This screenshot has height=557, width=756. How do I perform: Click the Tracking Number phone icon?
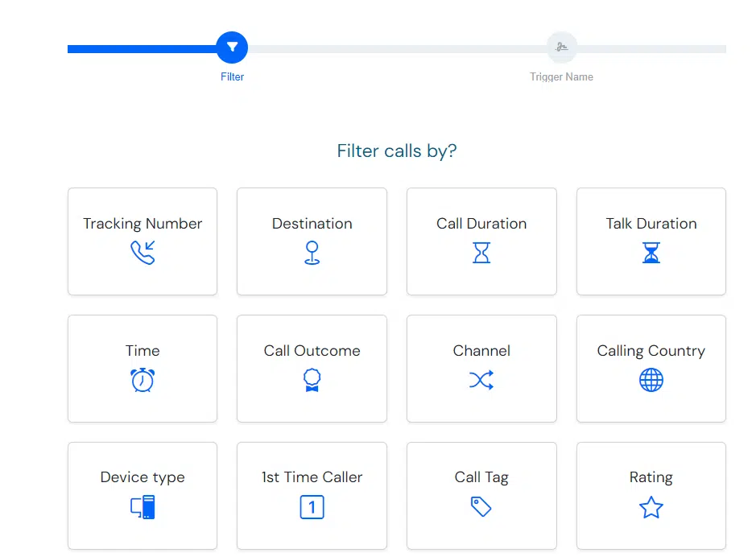point(143,253)
